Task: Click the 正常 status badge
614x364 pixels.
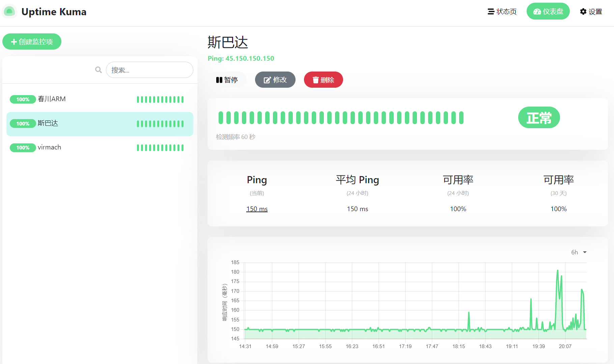Action: pos(539,117)
